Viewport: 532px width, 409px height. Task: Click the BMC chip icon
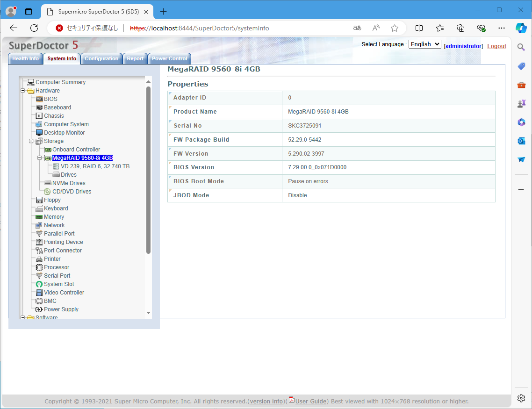(x=39, y=301)
